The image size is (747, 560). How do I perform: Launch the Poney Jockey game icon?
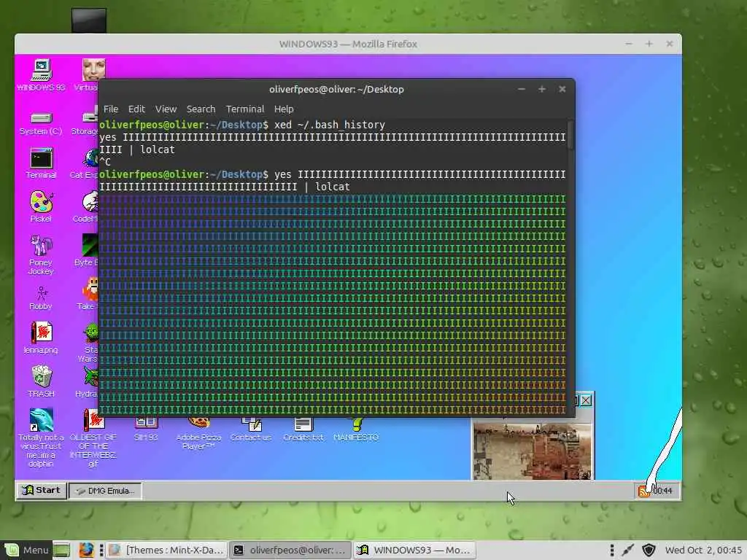41,254
